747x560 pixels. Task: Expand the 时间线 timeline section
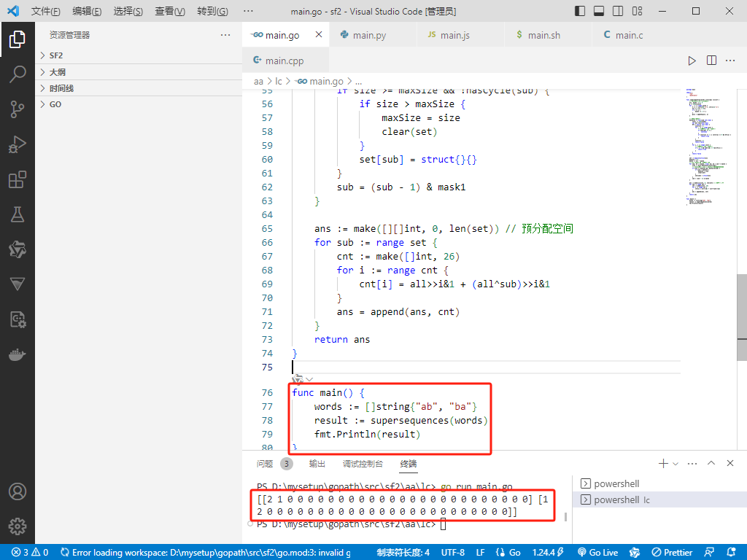139,88
